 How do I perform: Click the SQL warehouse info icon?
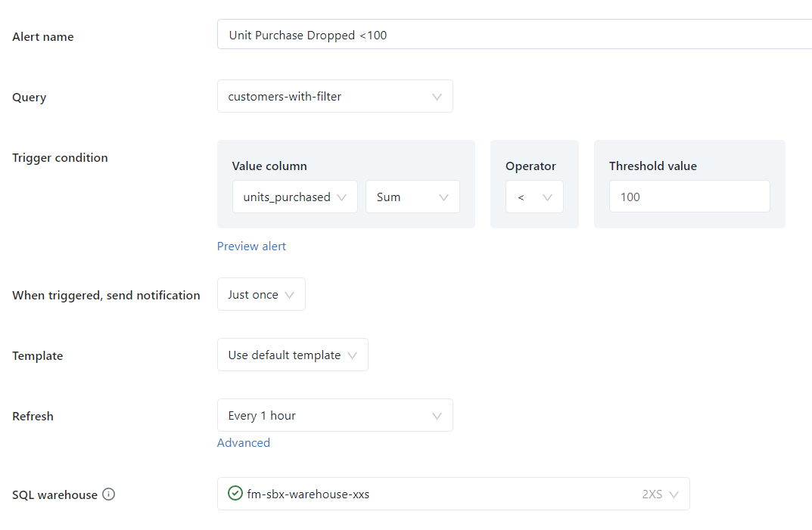tap(108, 494)
